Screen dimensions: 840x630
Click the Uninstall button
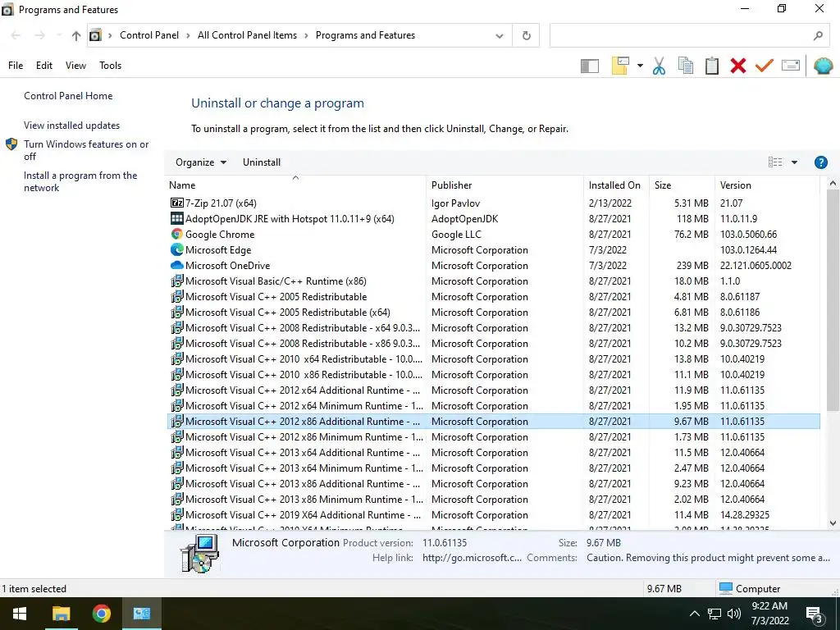click(x=262, y=162)
